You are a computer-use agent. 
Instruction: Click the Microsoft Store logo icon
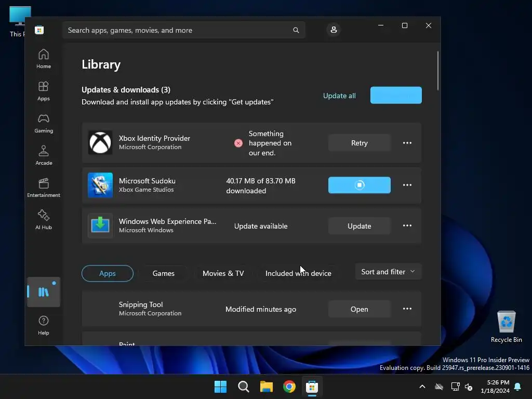click(x=39, y=30)
